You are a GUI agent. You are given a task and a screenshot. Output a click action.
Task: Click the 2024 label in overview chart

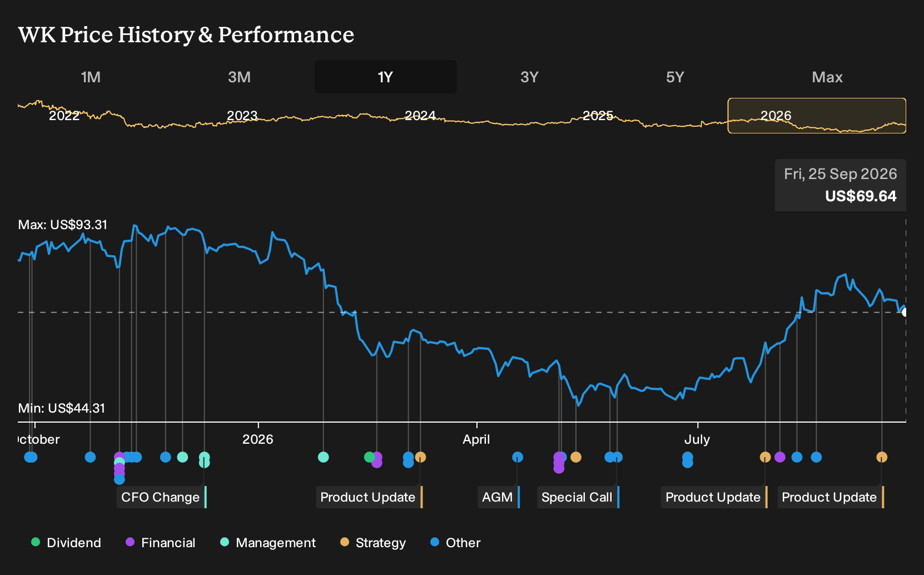[x=420, y=116]
